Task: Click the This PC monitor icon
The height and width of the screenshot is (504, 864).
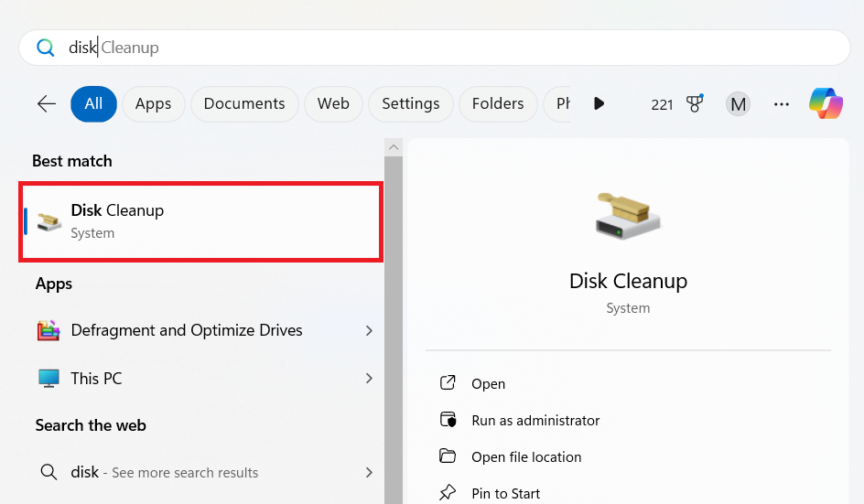Action: pyautogui.click(x=49, y=379)
